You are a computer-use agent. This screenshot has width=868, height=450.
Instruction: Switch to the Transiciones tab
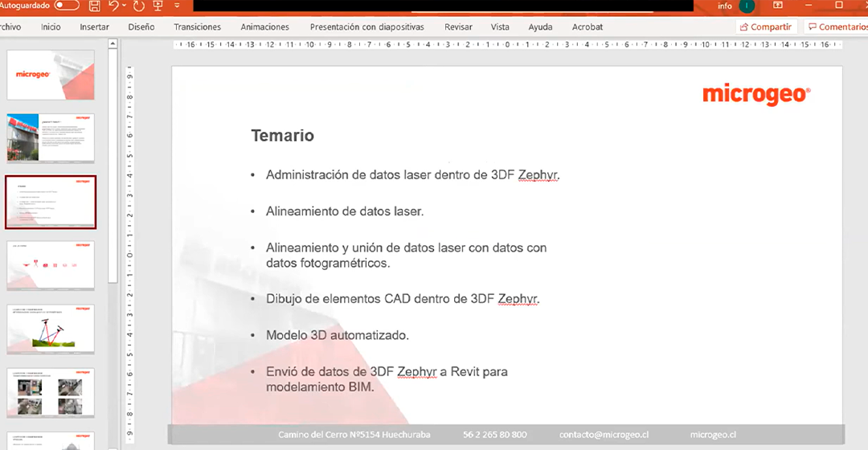197,27
